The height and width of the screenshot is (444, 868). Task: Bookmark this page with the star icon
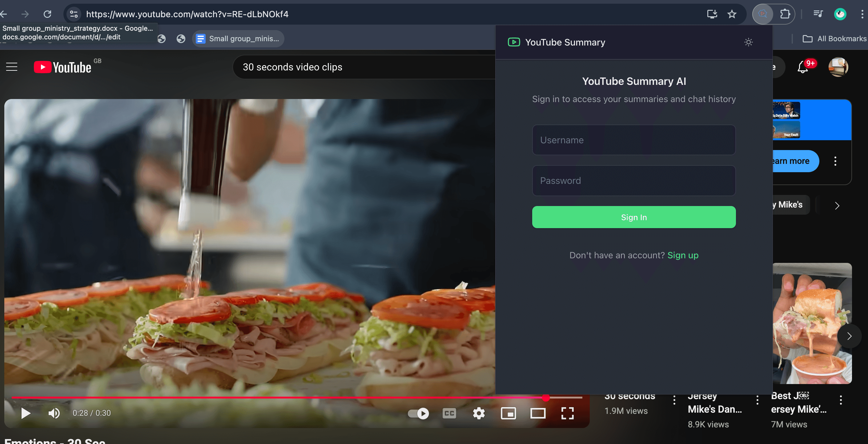click(x=732, y=14)
